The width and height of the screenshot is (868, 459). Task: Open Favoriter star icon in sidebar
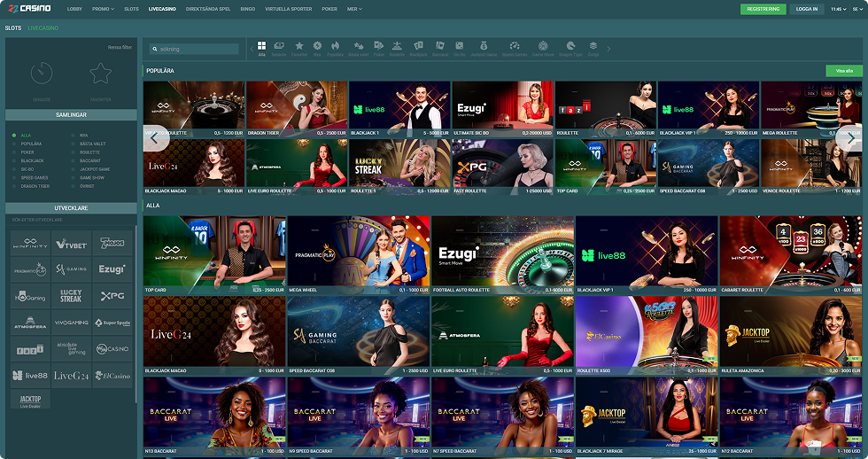click(x=101, y=73)
